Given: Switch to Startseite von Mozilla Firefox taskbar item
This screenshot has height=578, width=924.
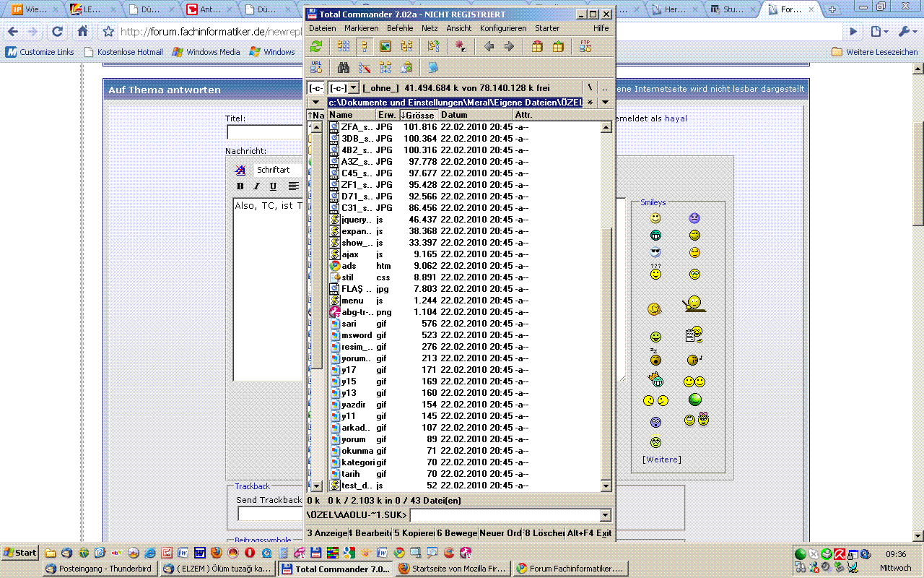Looking at the screenshot, I should pos(453,569).
